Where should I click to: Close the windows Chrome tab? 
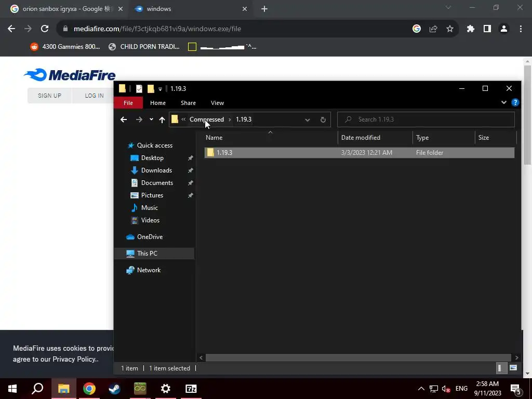[x=245, y=9]
